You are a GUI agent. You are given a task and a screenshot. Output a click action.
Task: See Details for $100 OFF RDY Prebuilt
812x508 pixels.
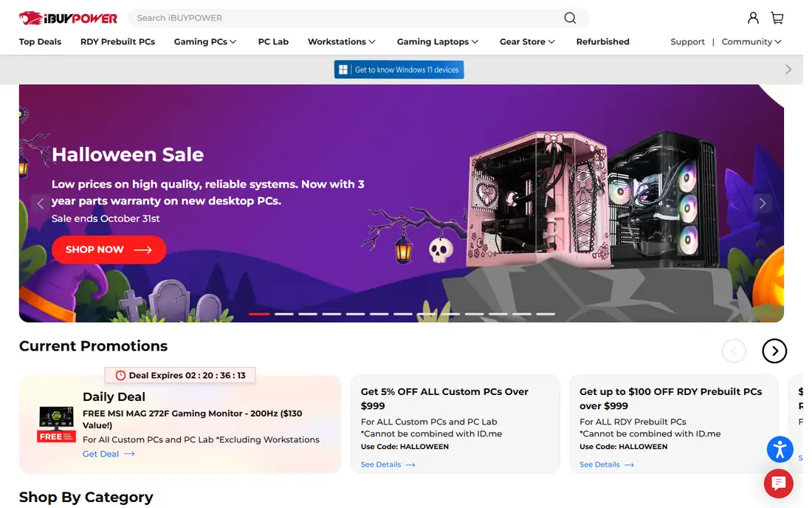pyautogui.click(x=606, y=464)
